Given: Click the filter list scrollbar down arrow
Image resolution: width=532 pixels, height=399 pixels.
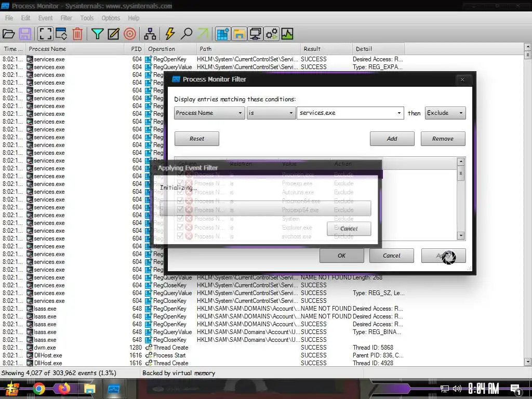Looking at the screenshot, I should click(461, 235).
